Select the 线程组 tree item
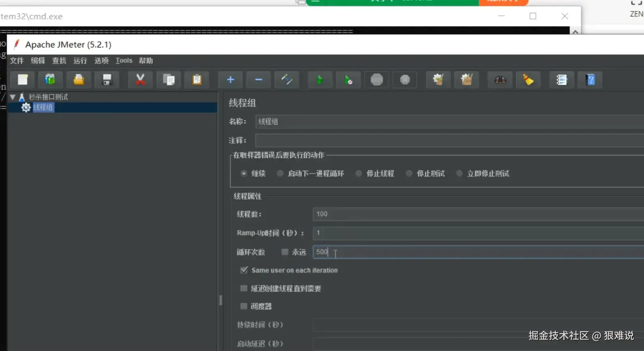Screen dimensions: 644x351 coord(43,108)
